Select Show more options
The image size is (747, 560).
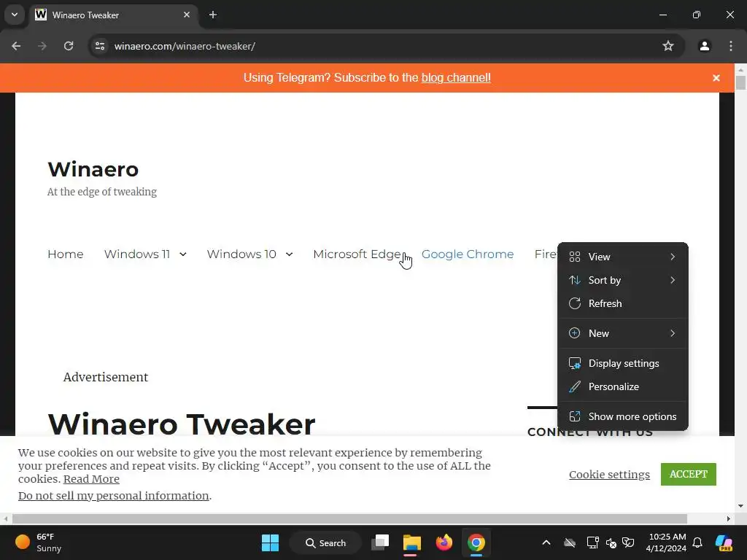pos(623,416)
